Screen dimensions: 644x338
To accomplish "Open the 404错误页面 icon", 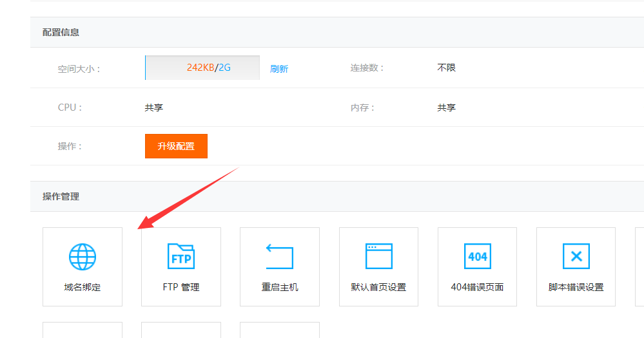I will [477, 256].
